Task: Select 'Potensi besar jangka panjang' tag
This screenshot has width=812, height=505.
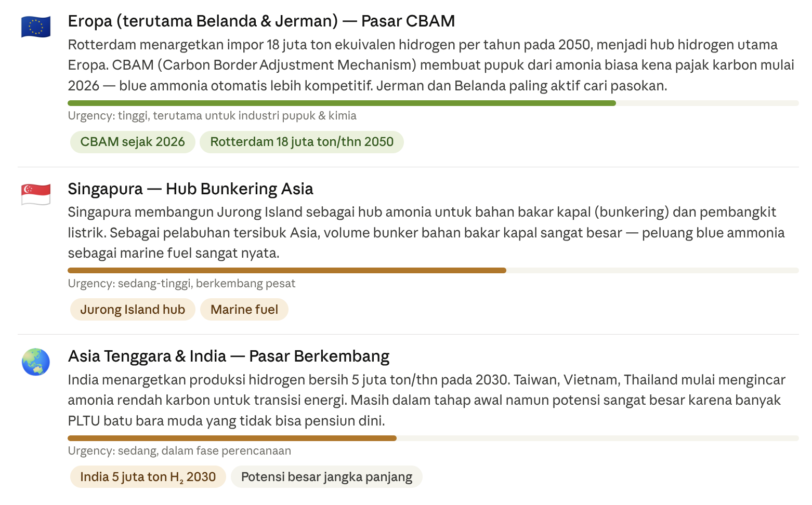Action: [326, 477]
